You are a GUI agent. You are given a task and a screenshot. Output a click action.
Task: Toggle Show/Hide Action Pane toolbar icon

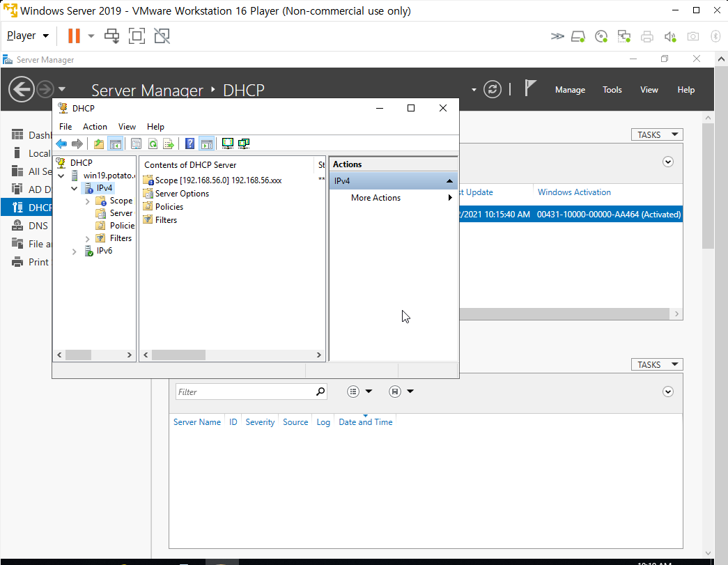pyautogui.click(x=206, y=144)
